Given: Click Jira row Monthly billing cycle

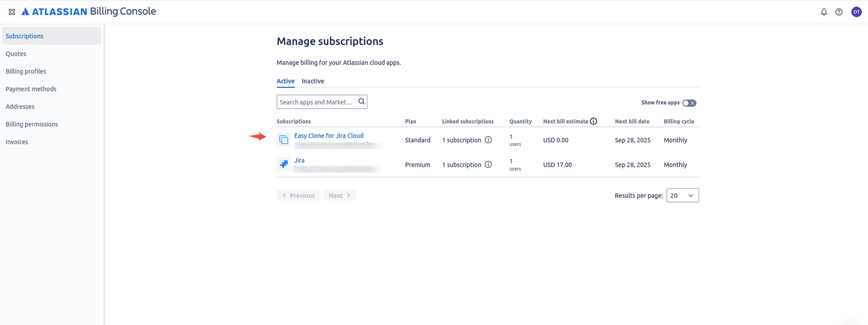Looking at the screenshot, I should pos(675,164).
